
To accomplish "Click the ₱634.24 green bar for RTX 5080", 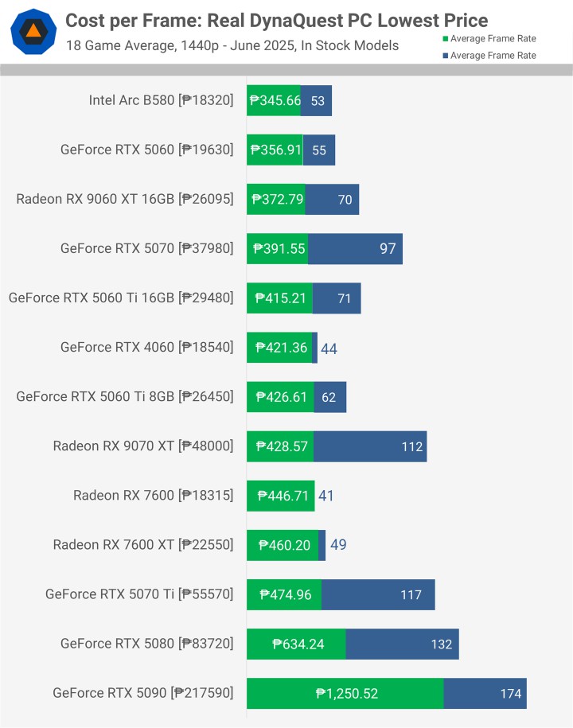I will pos(296,644).
